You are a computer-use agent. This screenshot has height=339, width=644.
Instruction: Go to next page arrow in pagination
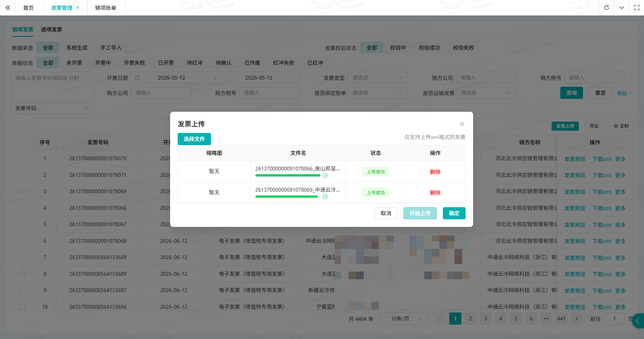coord(577,319)
